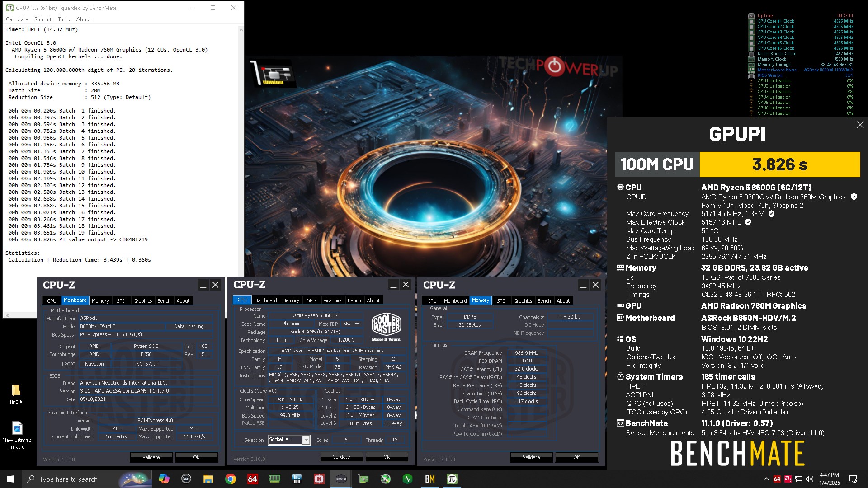The height and width of the screenshot is (488, 868).
Task: Expand hidden tray icons with the chevron
Action: coord(766,479)
